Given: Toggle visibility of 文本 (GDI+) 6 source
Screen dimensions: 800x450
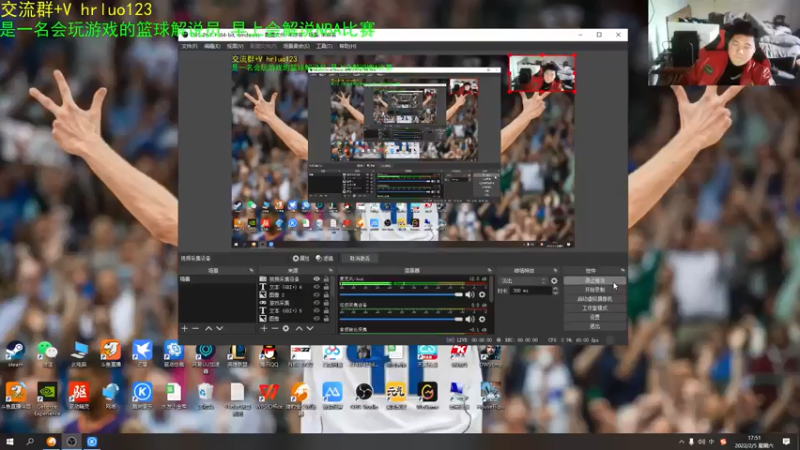Looking at the screenshot, I should tap(316, 287).
